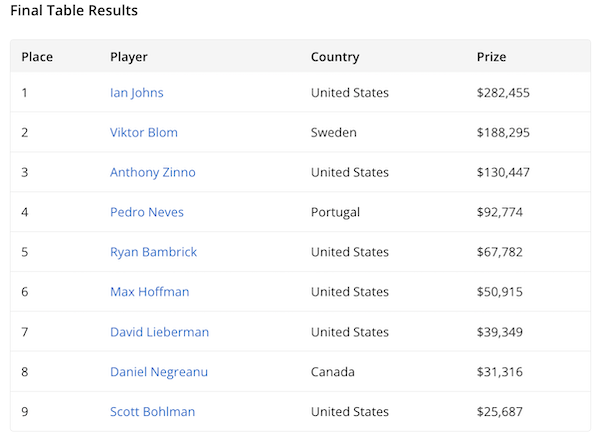The width and height of the screenshot is (600, 440).
Task: Click the Portugal country cell
Action: coord(335,212)
